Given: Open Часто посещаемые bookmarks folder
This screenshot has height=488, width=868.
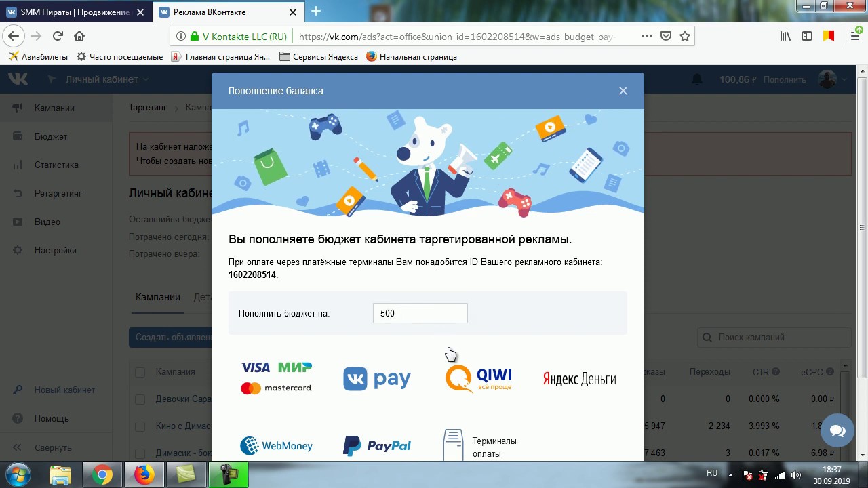Looking at the screenshot, I should (x=119, y=57).
